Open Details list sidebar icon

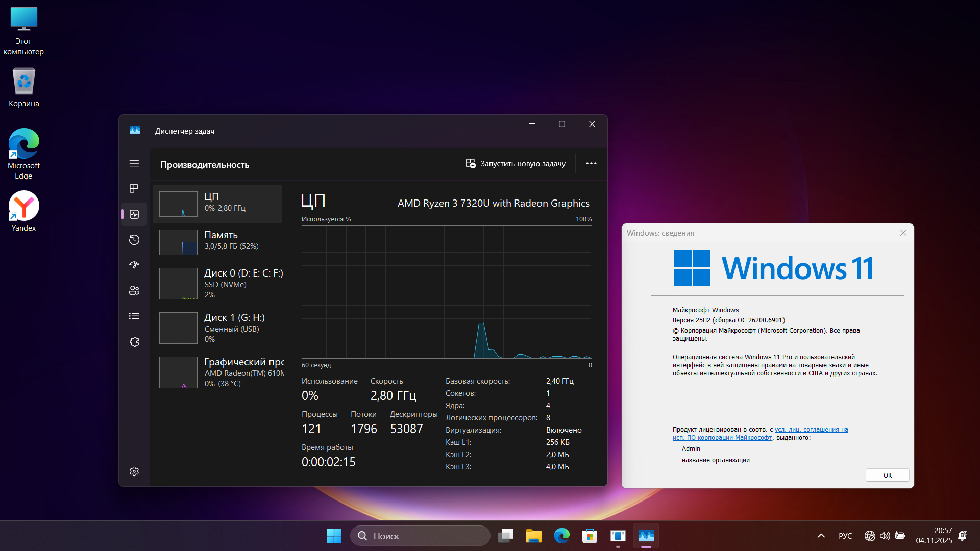[x=134, y=316]
